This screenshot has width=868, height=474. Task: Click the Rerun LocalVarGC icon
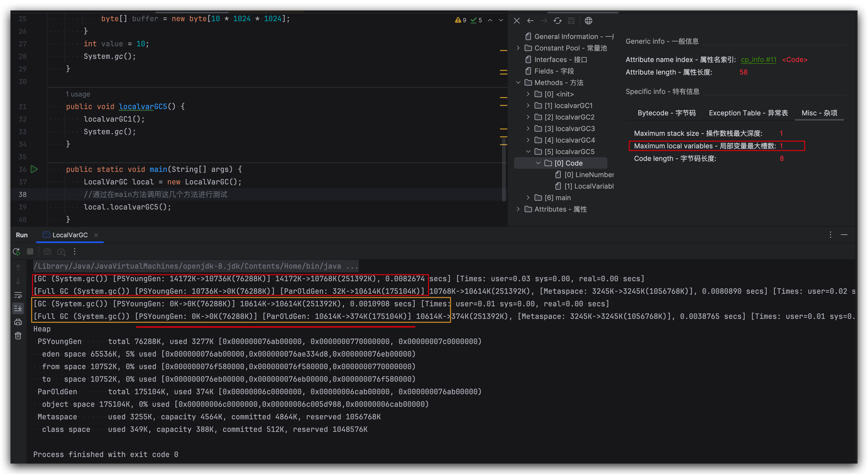click(16, 251)
